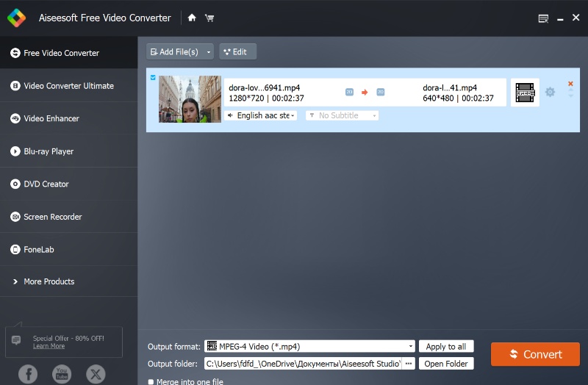
Task: Browse output folder with ellipsis button
Action: [409, 364]
